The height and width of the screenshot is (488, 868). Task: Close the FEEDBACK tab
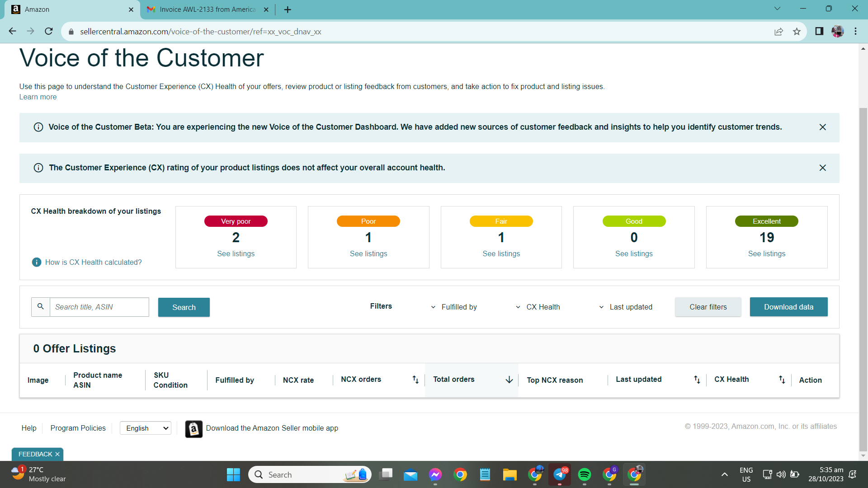click(x=57, y=454)
